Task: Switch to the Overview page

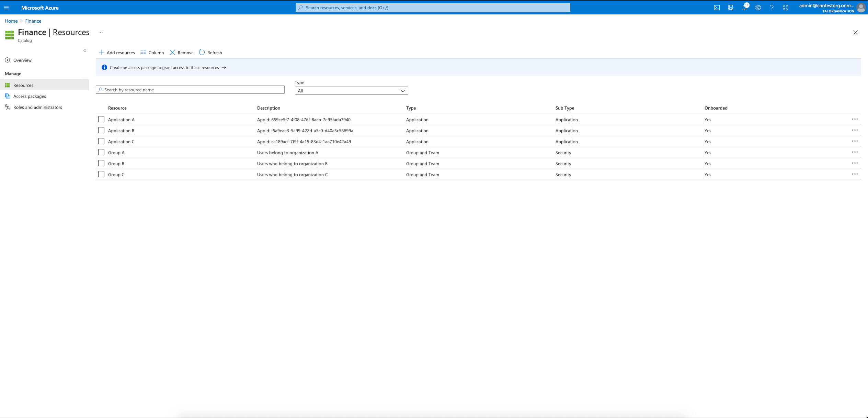Action: click(x=22, y=60)
